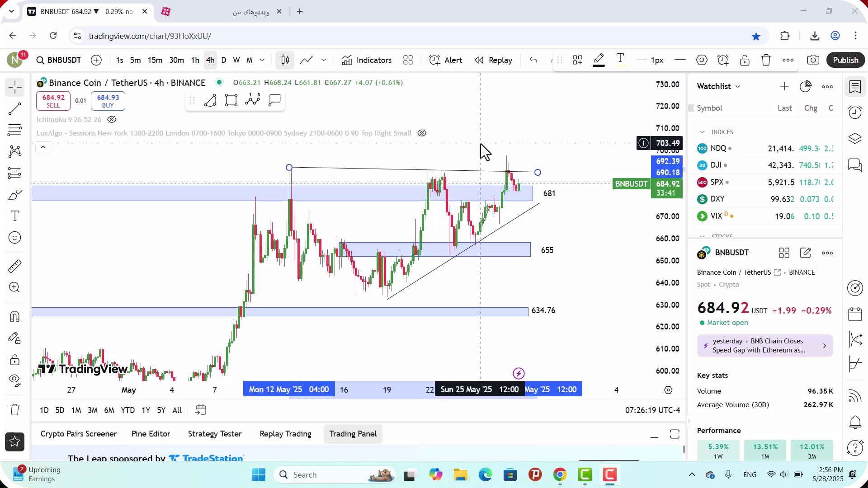Undo the last chart action
Screen dimensions: 868x488
point(533,60)
